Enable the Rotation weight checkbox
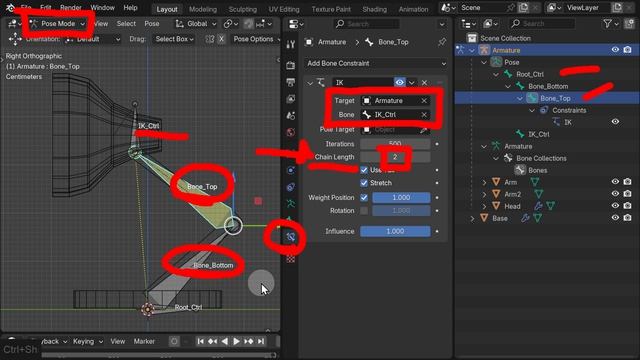This screenshot has height=360, width=640. tap(364, 211)
